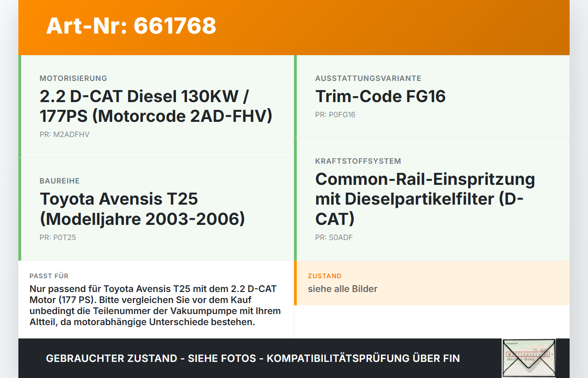Click the 'MOTORISIERUNG' label
Image resolution: width=588 pixels, height=378 pixels.
[x=73, y=78]
